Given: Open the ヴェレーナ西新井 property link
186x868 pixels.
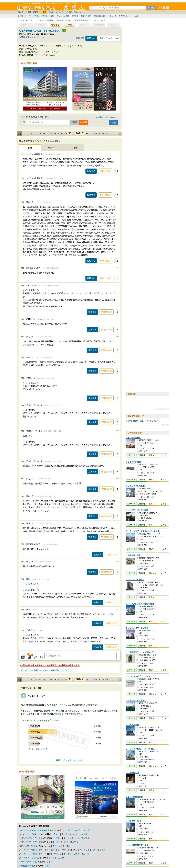Looking at the screenshot, I should coord(133,438).
